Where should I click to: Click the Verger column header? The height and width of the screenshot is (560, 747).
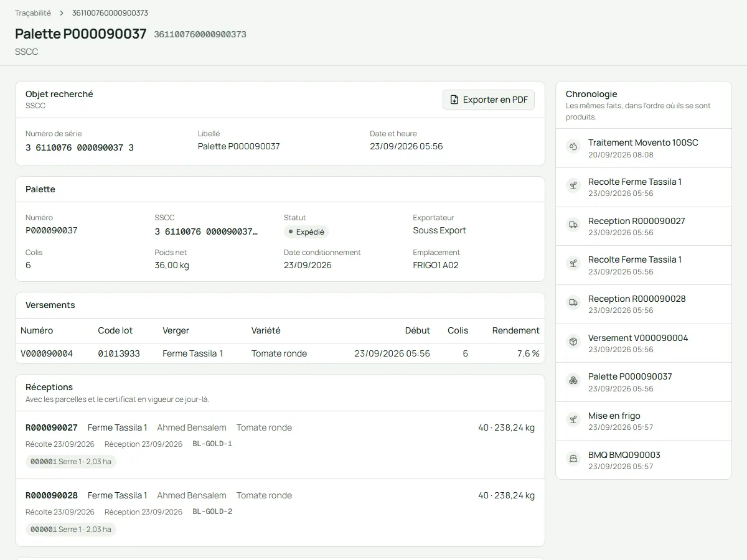[176, 330]
